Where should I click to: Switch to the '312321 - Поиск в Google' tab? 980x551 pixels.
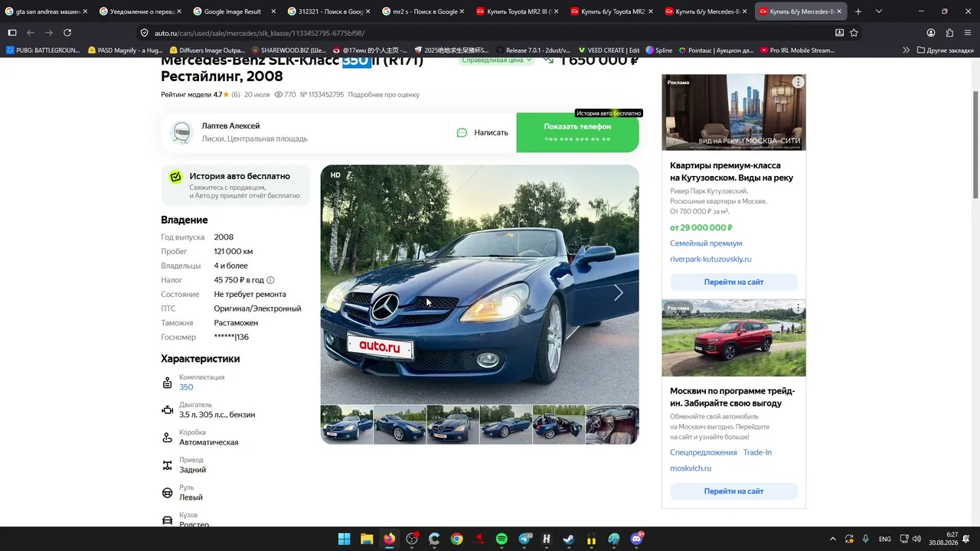328,11
